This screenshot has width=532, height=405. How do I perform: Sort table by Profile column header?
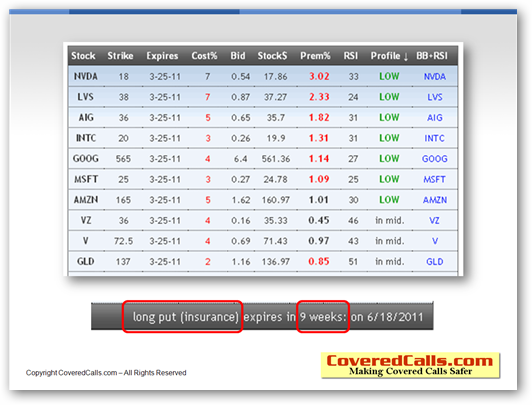tap(389, 56)
